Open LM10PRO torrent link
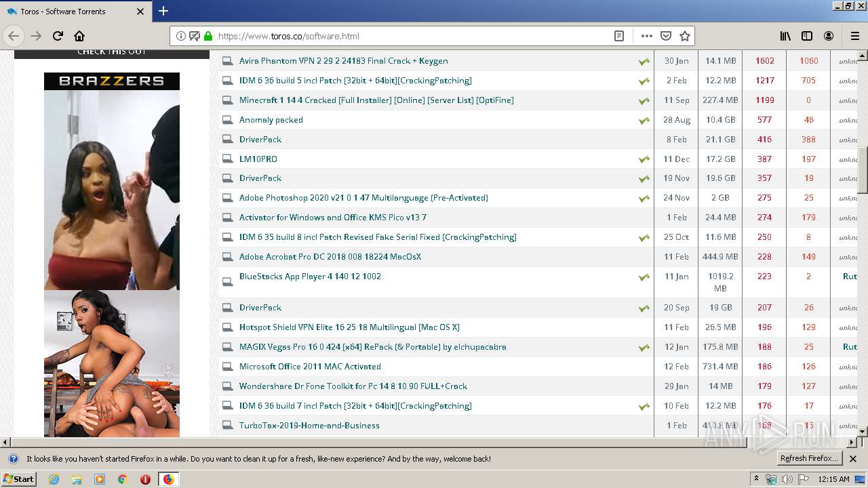 [x=258, y=159]
